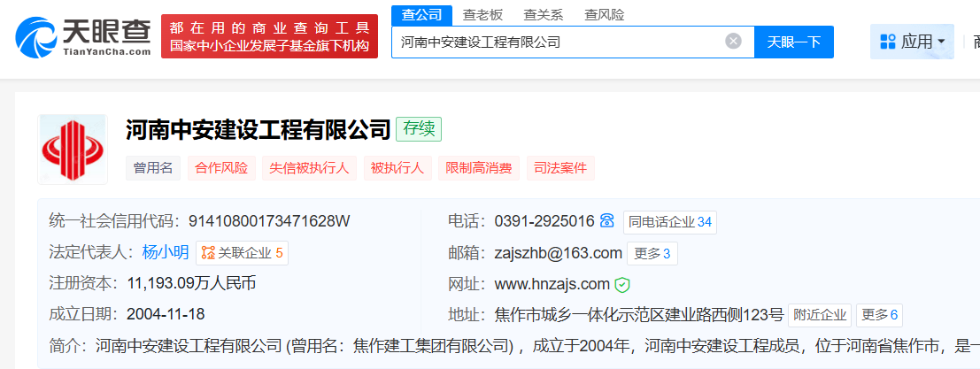This screenshot has height=369, width=980.
Task: Clear the search box with X icon
Action: pyautogui.click(x=733, y=42)
